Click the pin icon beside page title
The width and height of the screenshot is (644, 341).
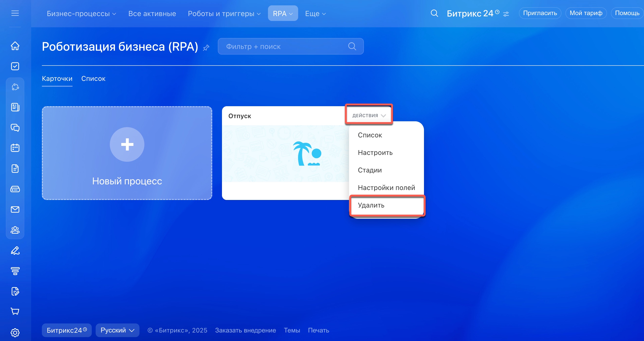[x=206, y=47]
